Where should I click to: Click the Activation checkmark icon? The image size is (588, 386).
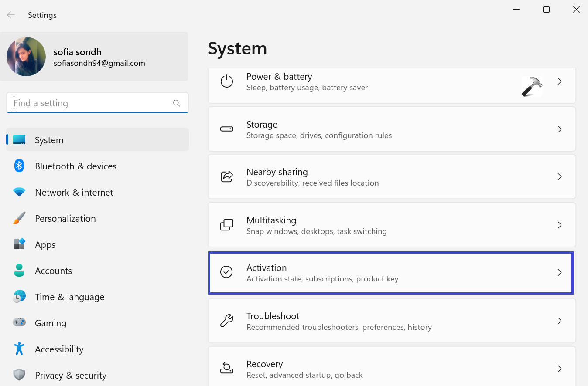[226, 272]
